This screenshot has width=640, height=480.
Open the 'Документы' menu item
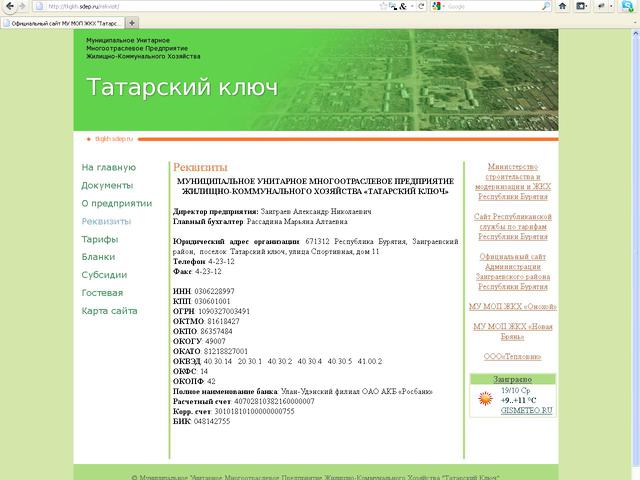tap(107, 185)
